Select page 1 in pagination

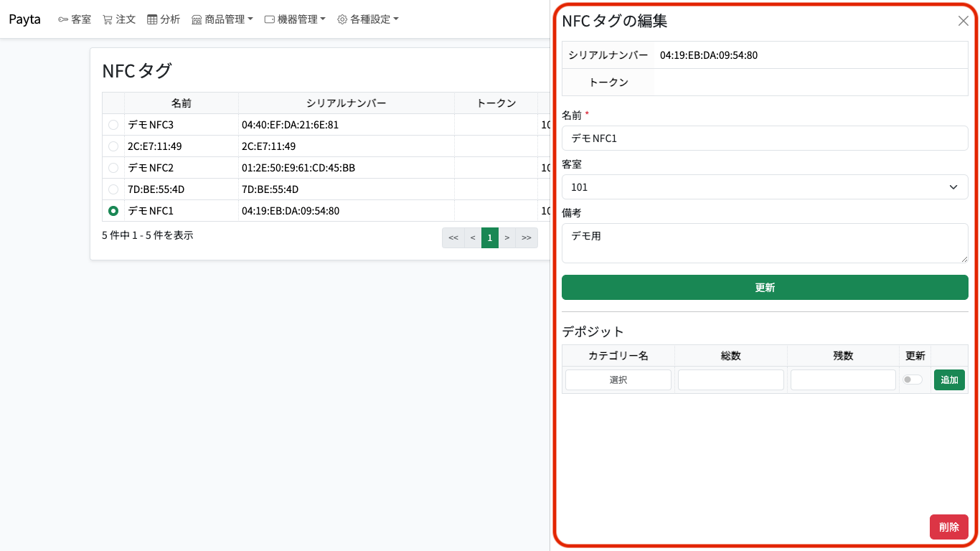click(490, 237)
